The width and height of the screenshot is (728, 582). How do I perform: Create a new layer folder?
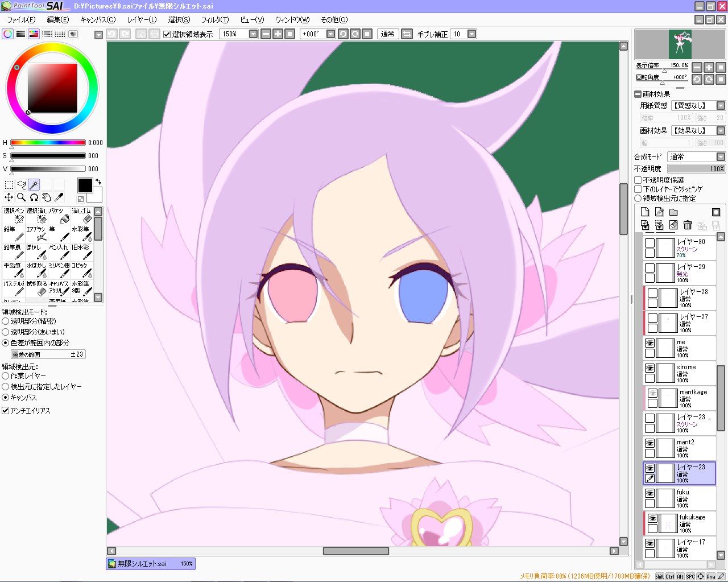coord(673,212)
